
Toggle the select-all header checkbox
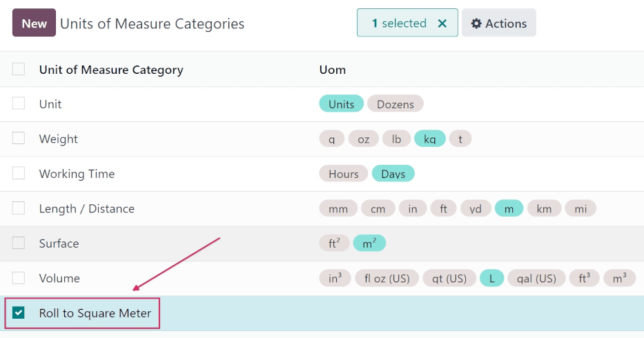coord(19,69)
